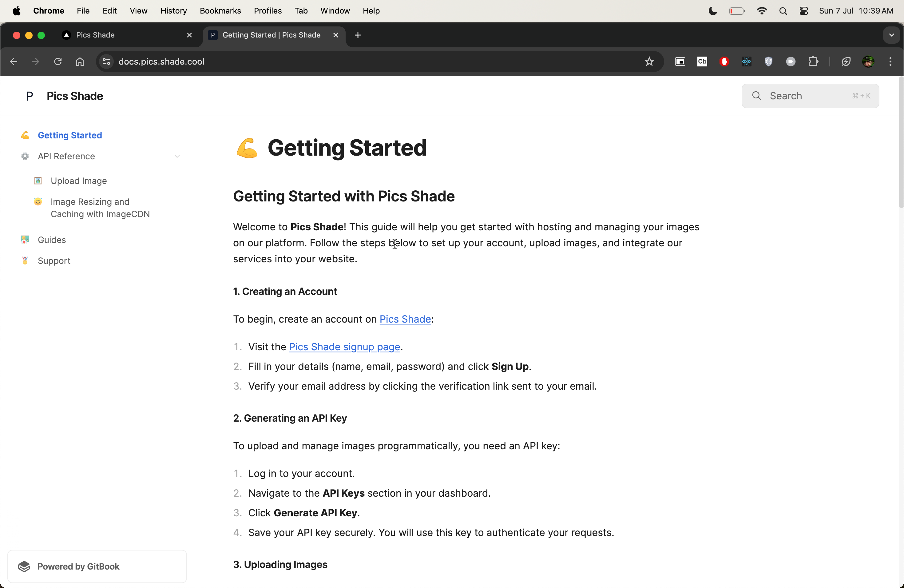This screenshot has height=588, width=904.
Task: Reload the current page
Action: (58, 62)
